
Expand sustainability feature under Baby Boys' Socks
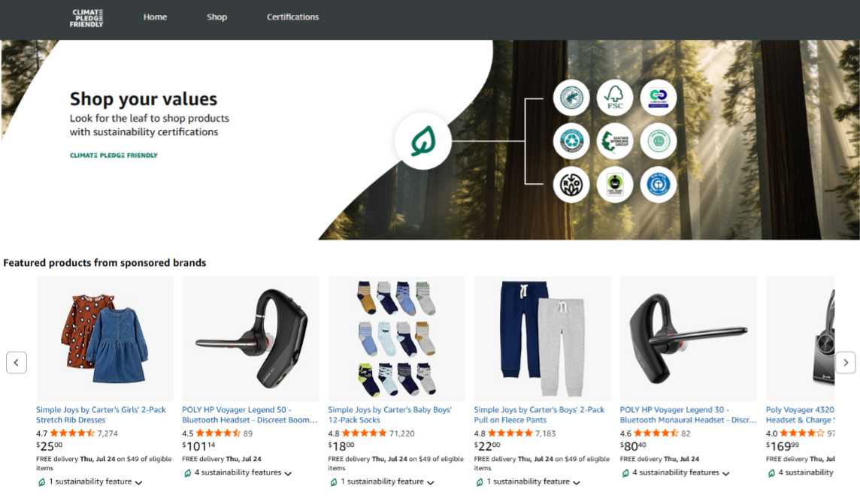click(x=381, y=482)
